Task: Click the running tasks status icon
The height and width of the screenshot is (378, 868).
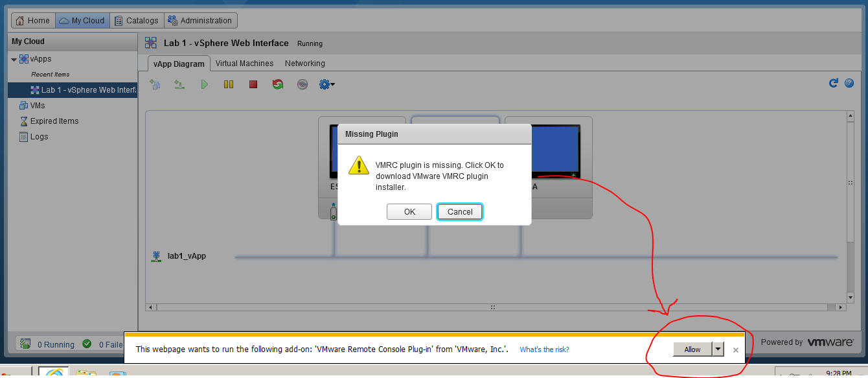Action: coord(25,344)
